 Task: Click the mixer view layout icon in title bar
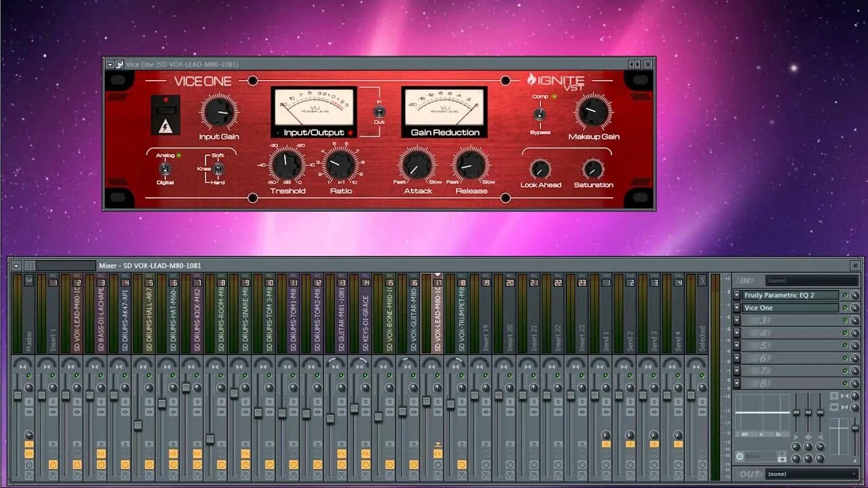point(30,266)
